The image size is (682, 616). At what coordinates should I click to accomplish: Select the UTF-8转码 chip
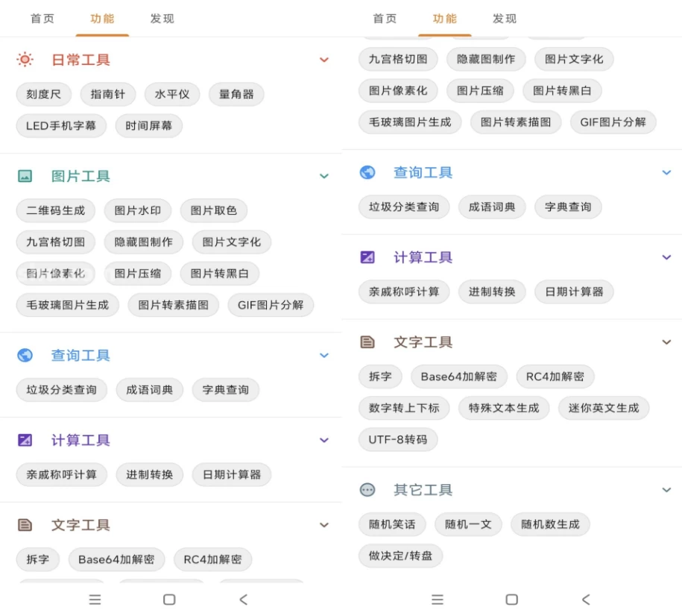coord(398,439)
